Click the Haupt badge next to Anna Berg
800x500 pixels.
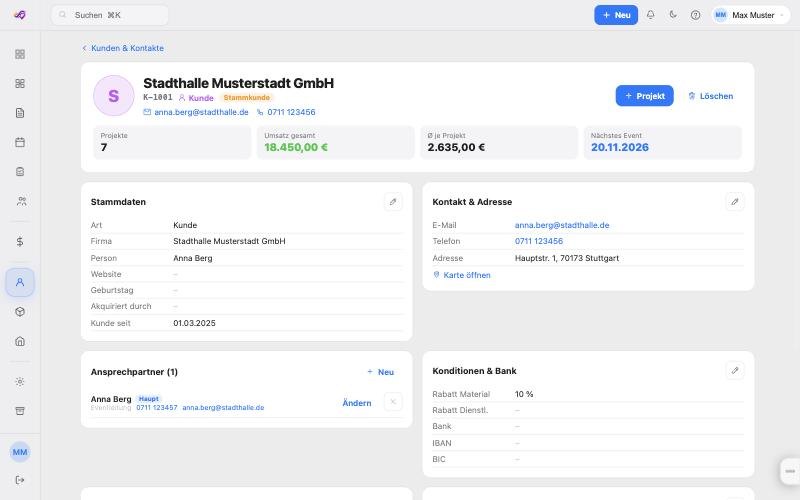[149, 398]
